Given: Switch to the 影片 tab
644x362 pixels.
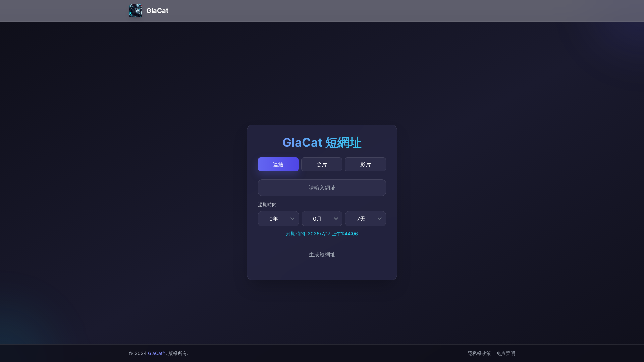Looking at the screenshot, I should [365, 164].
